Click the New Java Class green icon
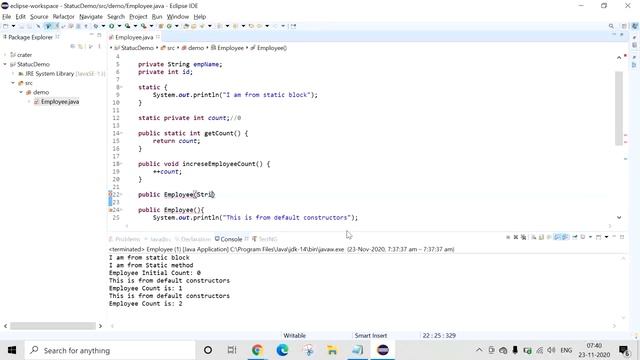This screenshot has width=640, height=360. click(169, 26)
